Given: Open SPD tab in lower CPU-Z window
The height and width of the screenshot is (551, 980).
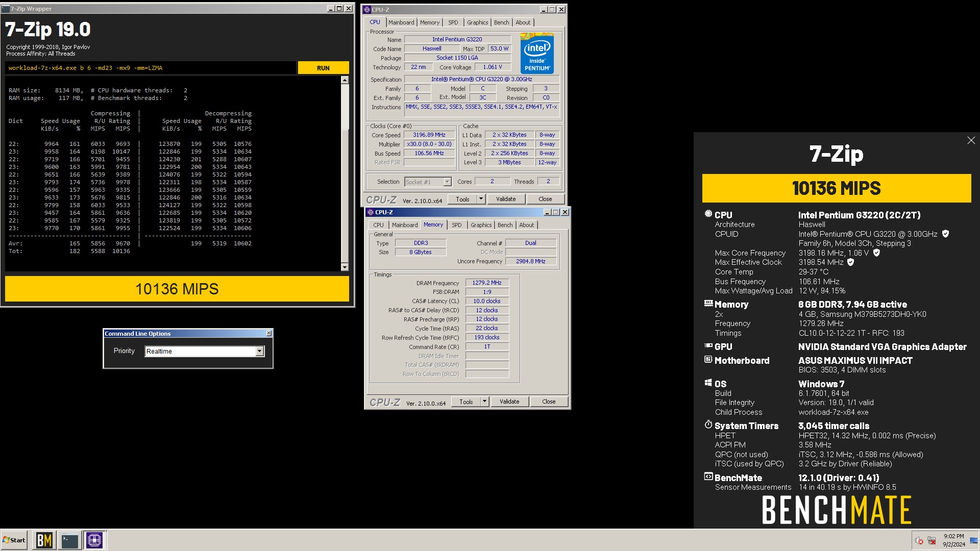Looking at the screenshot, I should 457,225.
